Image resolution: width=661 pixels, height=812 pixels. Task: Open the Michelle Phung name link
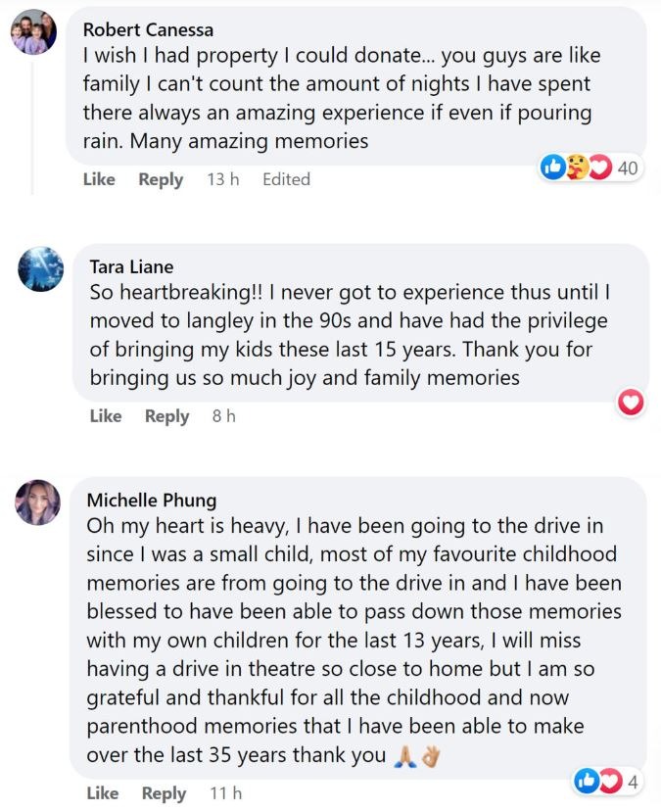(152, 500)
